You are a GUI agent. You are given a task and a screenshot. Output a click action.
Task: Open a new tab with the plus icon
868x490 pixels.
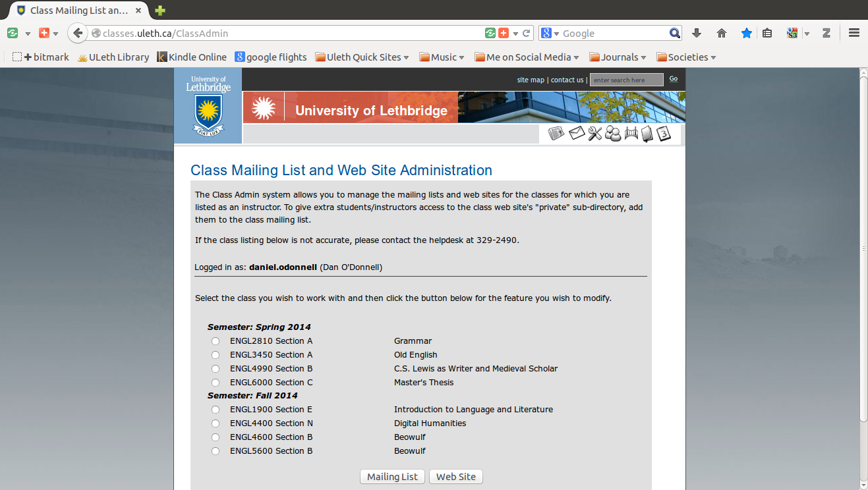point(159,11)
